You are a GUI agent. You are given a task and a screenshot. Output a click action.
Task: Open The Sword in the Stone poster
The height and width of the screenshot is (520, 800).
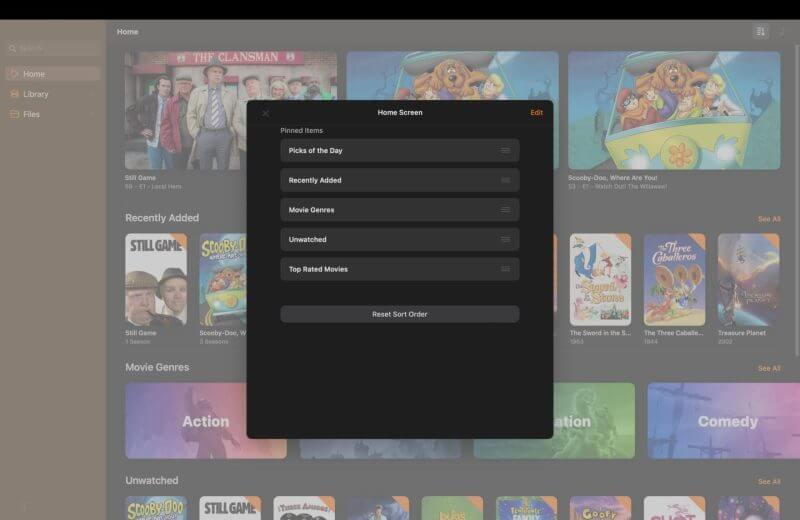tap(601, 280)
